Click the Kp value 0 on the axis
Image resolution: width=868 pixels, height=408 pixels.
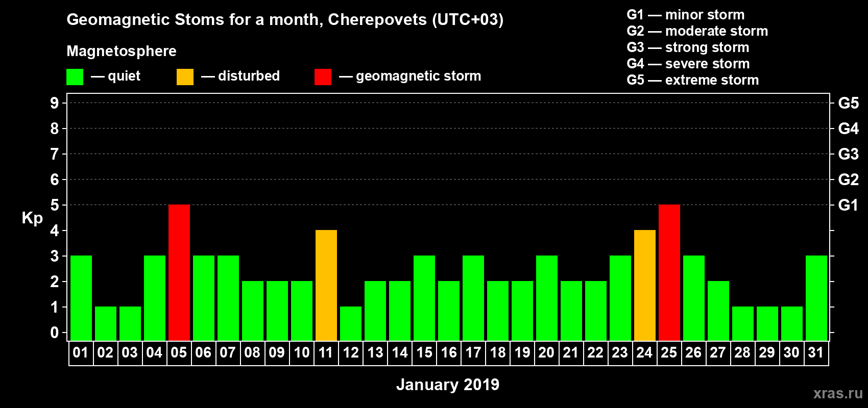pos(54,333)
